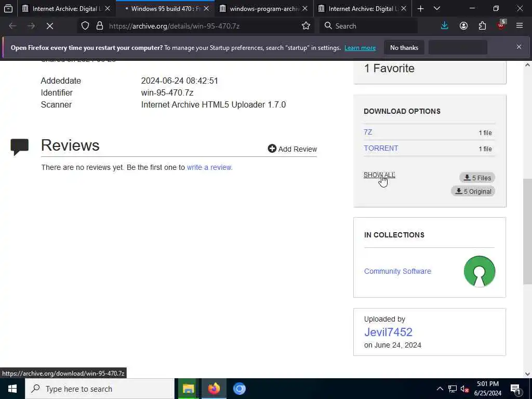Select the first Internet Archive tab
This screenshot has height=399, width=532.
tap(66, 8)
